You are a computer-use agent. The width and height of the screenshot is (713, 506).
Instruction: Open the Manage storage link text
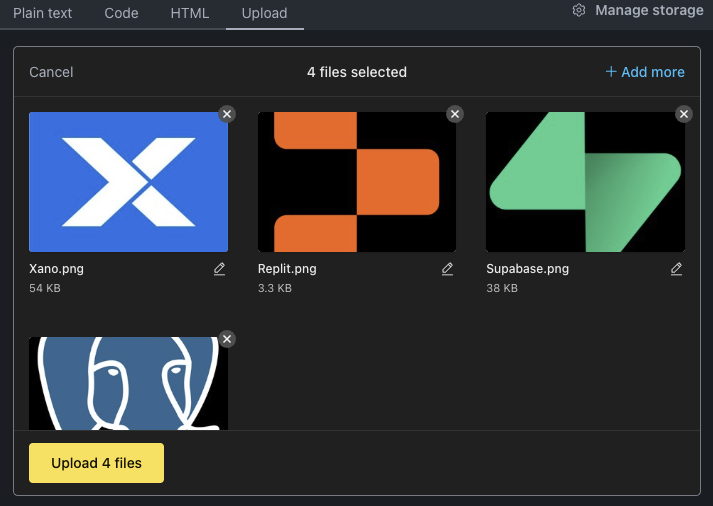coord(649,10)
